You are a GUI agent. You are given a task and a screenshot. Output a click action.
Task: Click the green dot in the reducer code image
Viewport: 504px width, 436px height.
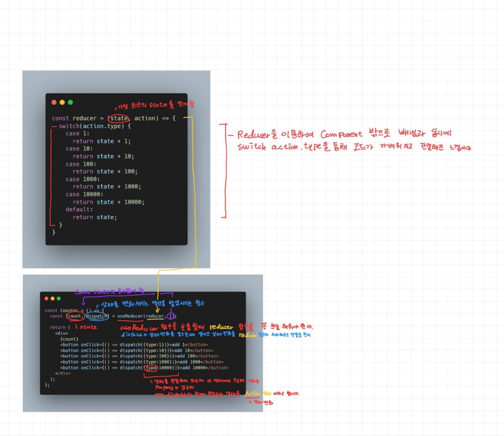(x=70, y=102)
